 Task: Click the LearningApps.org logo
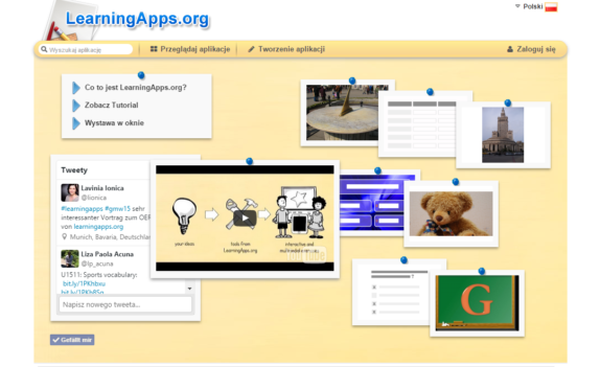click(137, 19)
